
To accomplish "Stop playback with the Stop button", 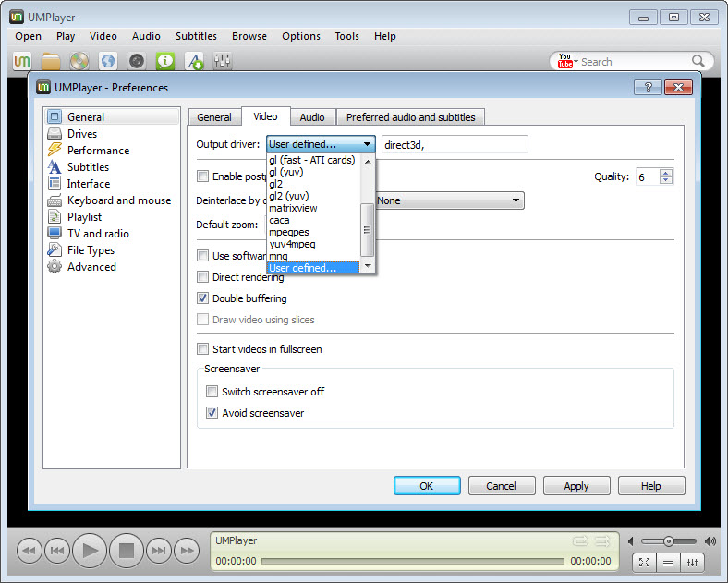I will coord(127,551).
